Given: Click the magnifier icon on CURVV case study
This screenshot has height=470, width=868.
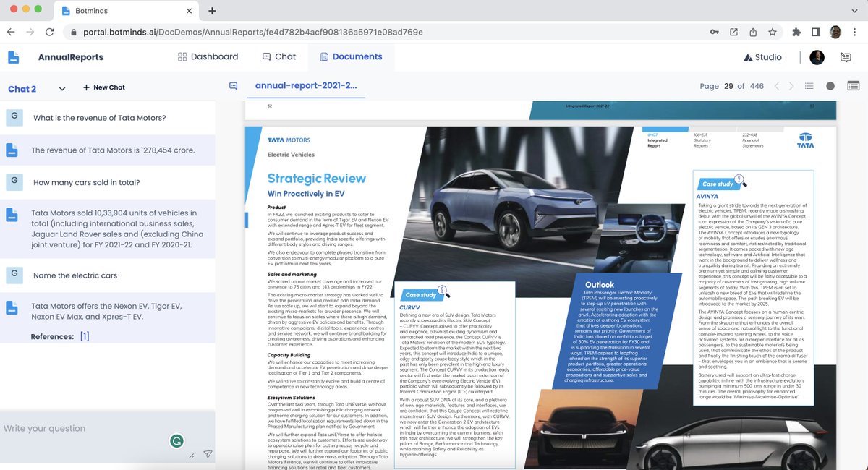Looking at the screenshot, I should [443, 291].
